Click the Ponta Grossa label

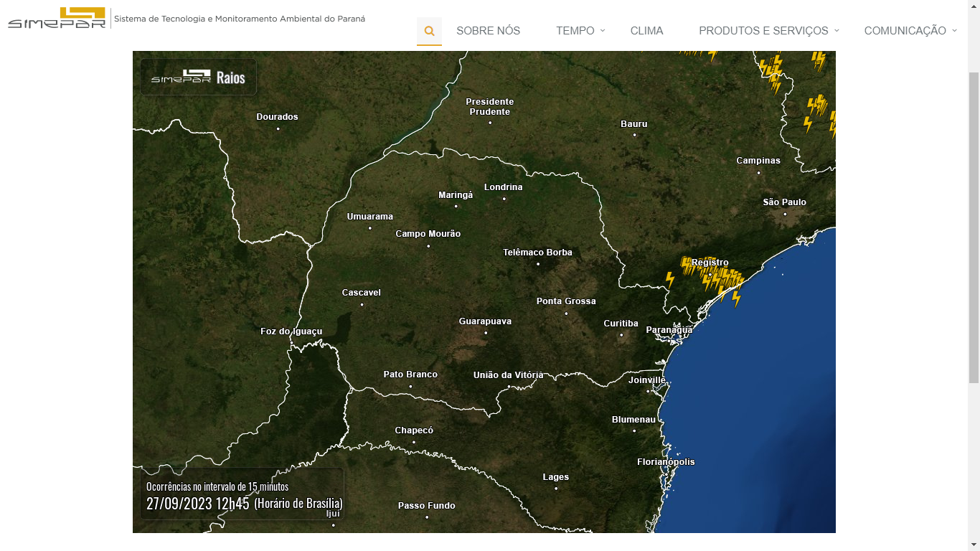coord(566,301)
